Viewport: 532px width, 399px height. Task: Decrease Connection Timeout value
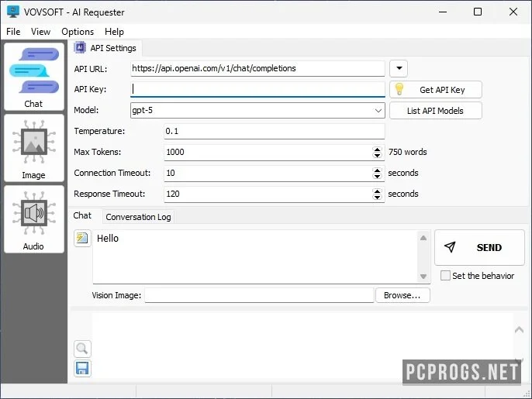[377, 176]
